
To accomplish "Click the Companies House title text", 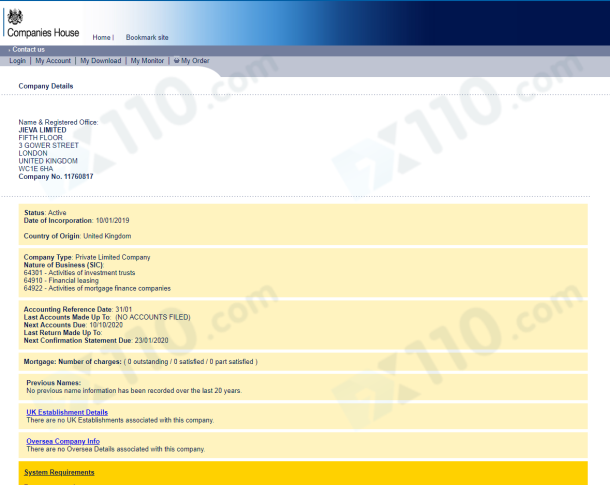I will tap(43, 33).
